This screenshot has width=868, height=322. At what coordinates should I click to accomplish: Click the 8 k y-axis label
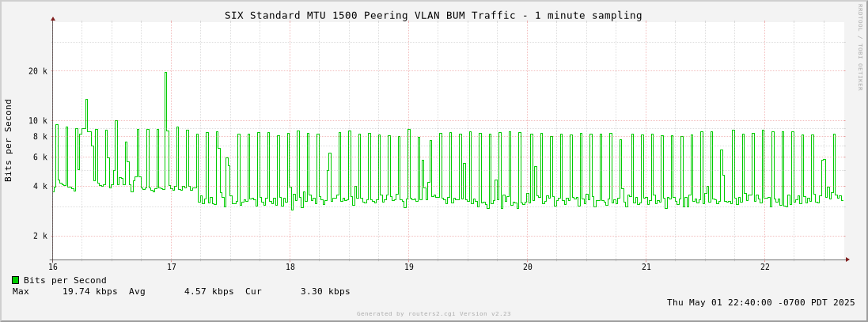(40, 137)
